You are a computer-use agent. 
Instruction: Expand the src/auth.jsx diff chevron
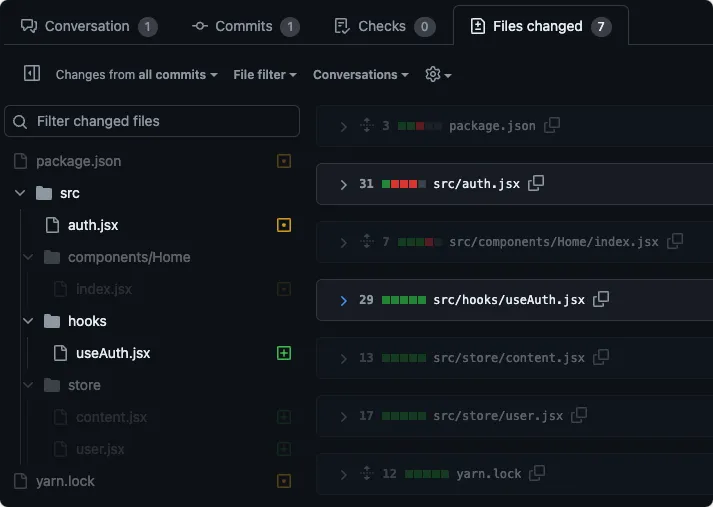[343, 184]
